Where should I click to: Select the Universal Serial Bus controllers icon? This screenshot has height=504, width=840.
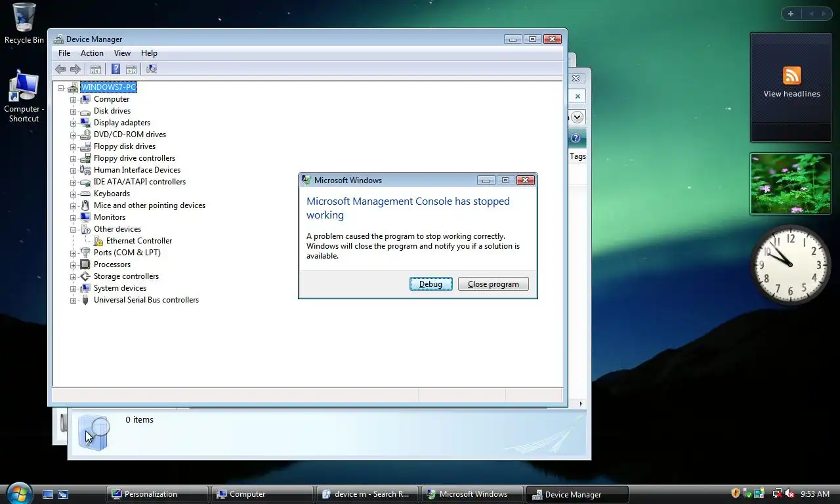[85, 300]
